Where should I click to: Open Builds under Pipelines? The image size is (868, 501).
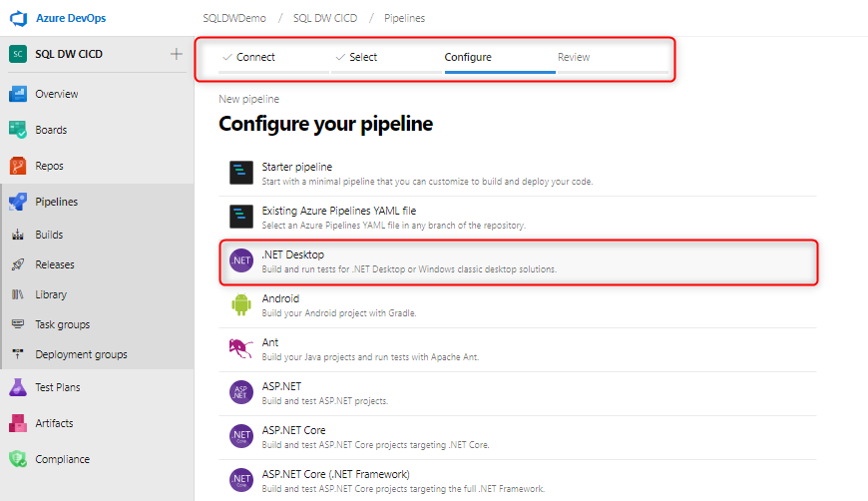(49, 235)
